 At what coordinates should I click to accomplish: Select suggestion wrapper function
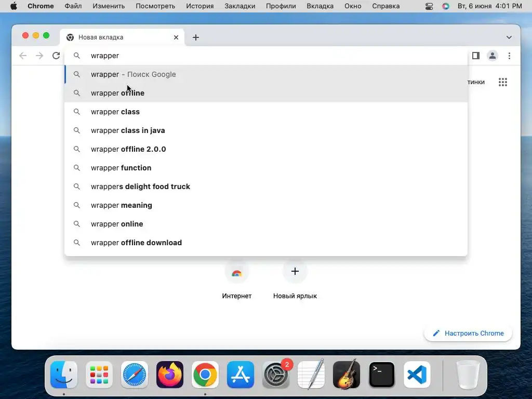266,168
